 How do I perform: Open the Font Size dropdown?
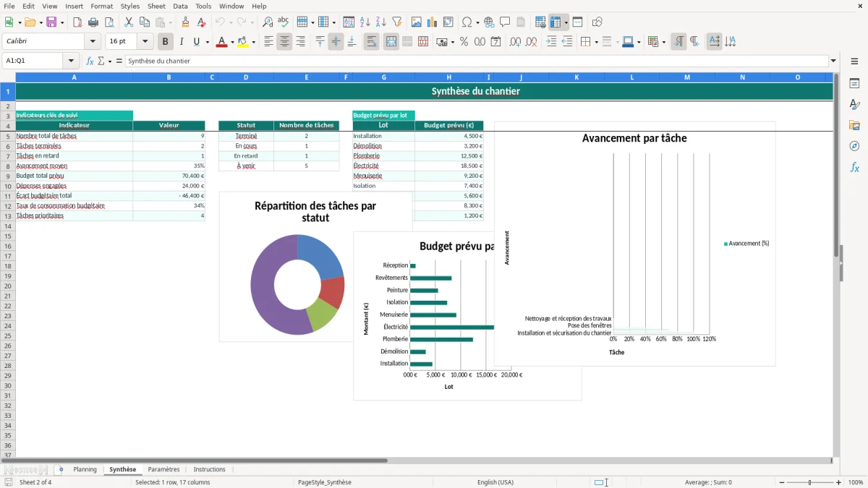coord(145,42)
